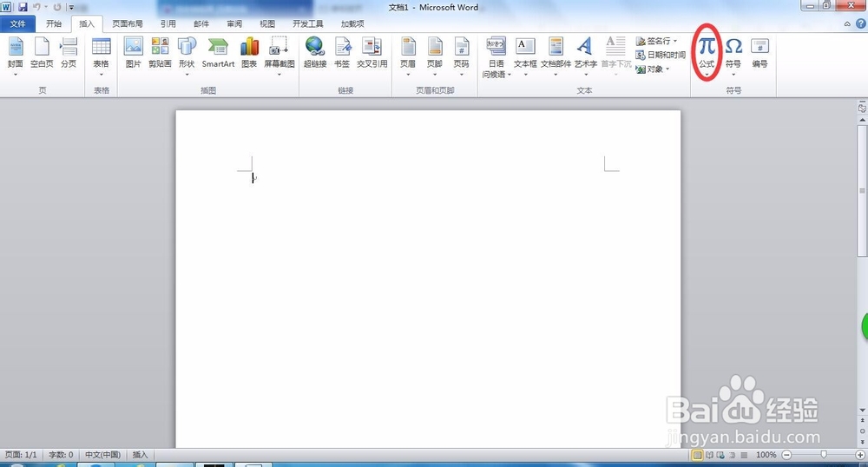Click the Omega 符号 symbol icon

(x=733, y=46)
